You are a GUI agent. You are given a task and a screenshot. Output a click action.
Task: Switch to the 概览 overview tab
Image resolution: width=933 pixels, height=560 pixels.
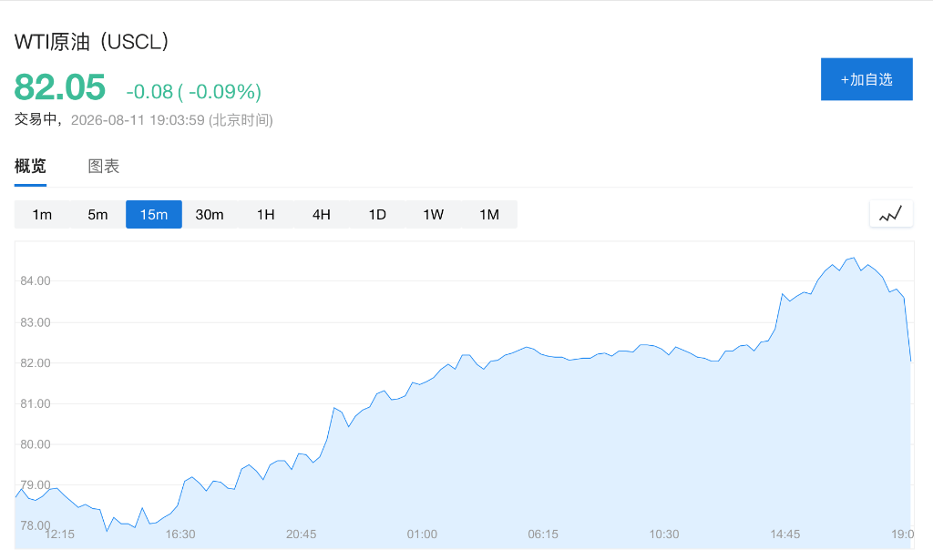pyautogui.click(x=30, y=166)
